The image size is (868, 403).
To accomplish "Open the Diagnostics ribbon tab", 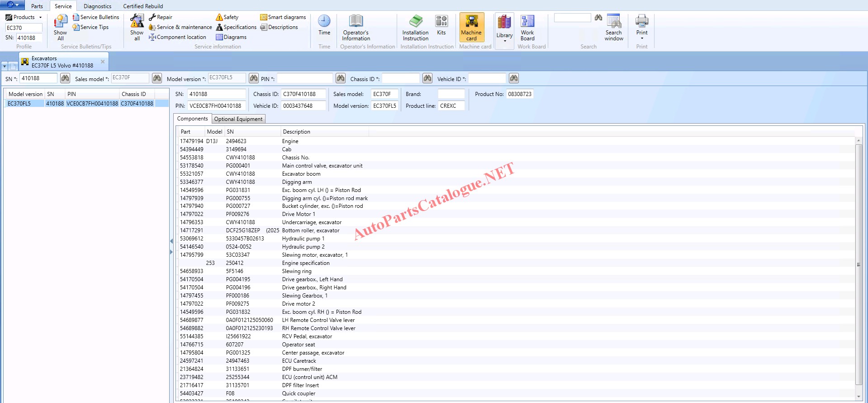I will click(x=97, y=6).
